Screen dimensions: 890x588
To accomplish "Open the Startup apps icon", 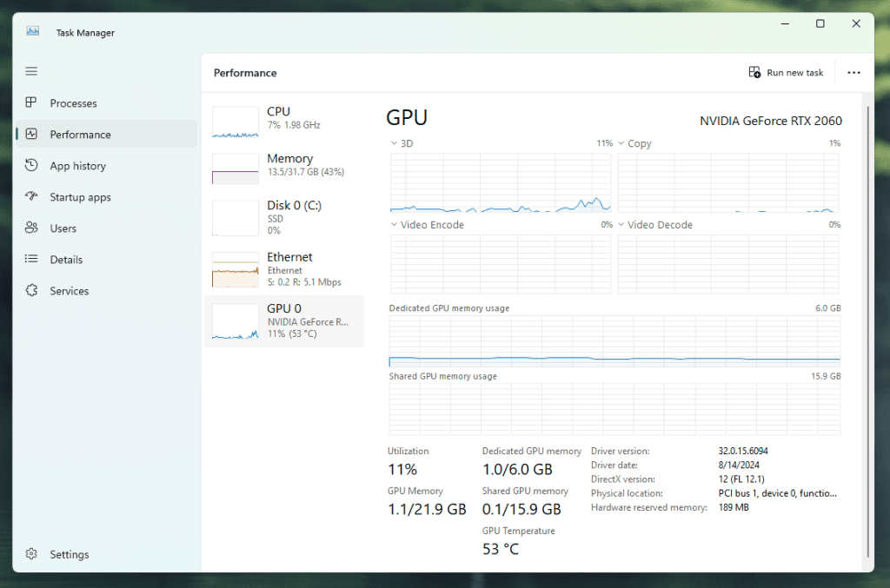I will coord(31,196).
